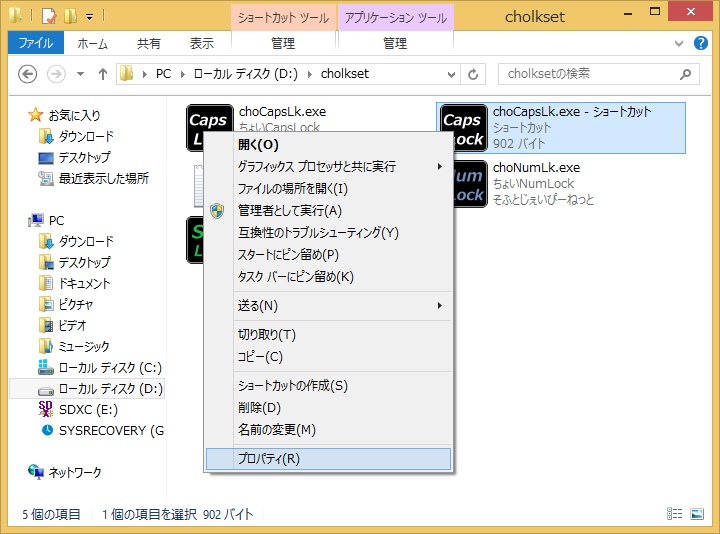
Task: Select 切り取り(T) menu entry
Action: (328, 335)
